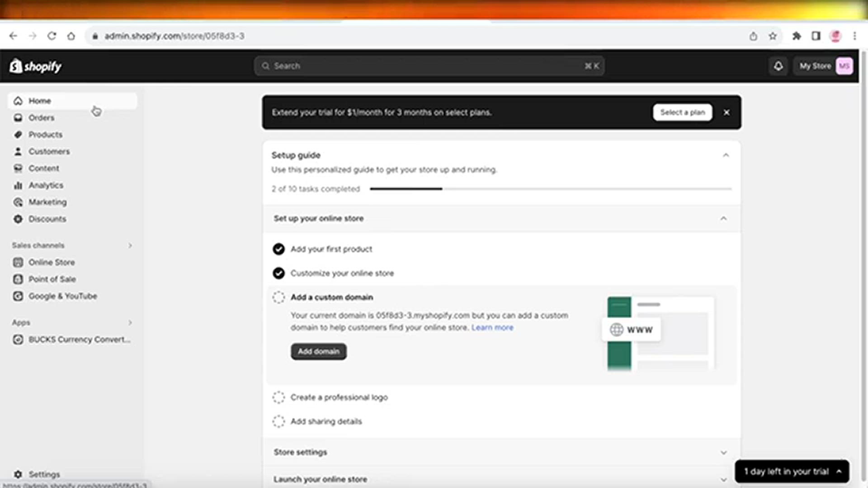Image resolution: width=868 pixels, height=488 pixels.
Task: Click the Orders inbox icon
Action: point(18,117)
